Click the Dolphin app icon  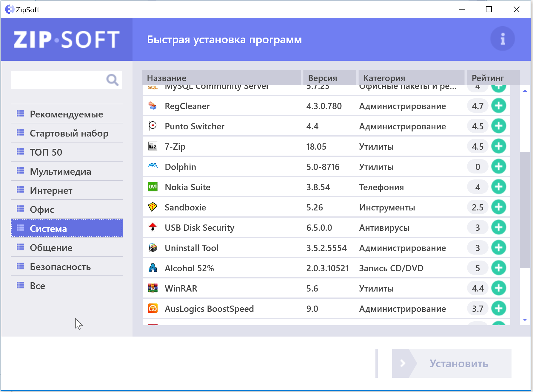coord(153,166)
